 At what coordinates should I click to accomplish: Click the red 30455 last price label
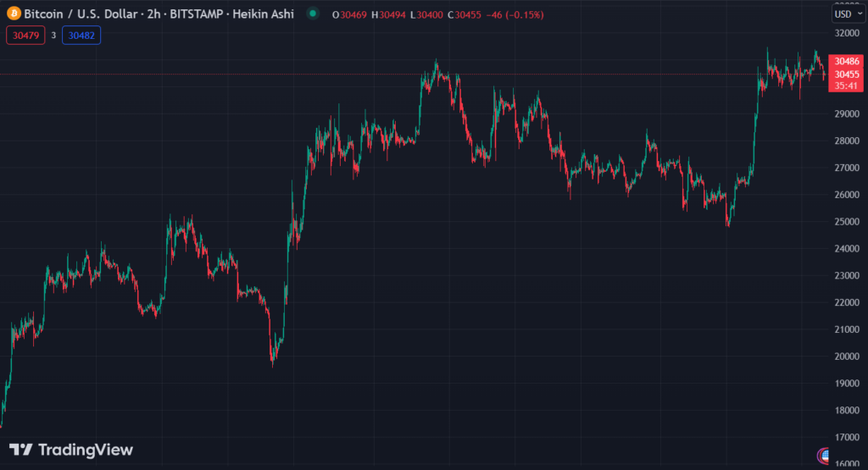click(x=847, y=75)
